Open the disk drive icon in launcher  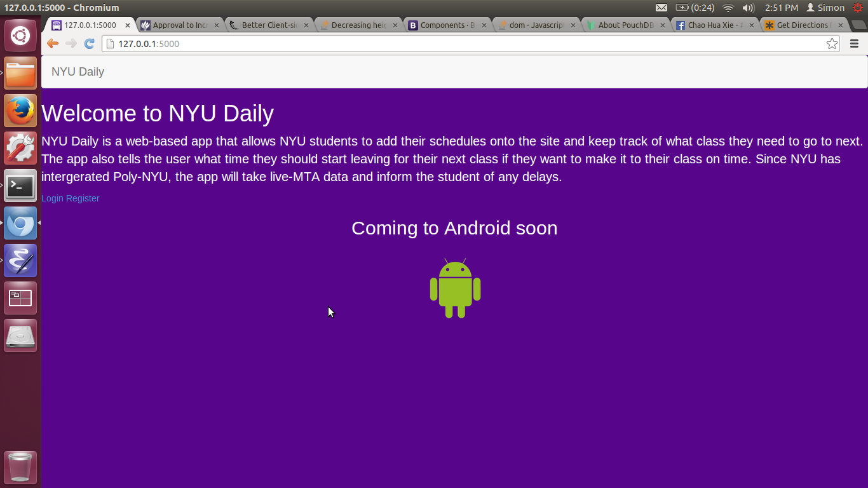(20, 336)
